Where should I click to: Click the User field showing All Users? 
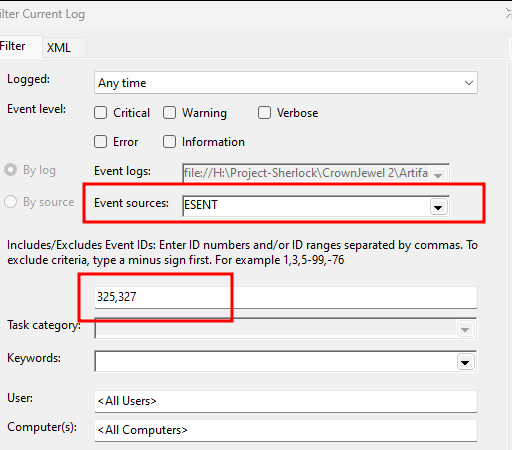(x=286, y=401)
